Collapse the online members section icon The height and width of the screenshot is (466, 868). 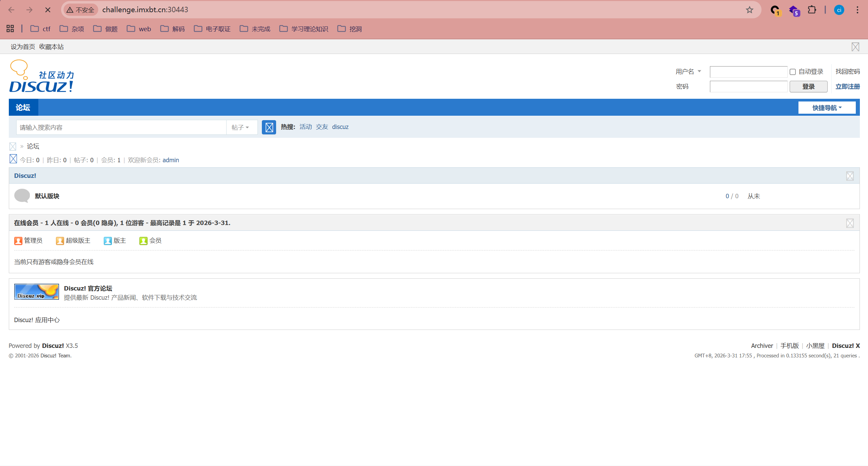850,223
